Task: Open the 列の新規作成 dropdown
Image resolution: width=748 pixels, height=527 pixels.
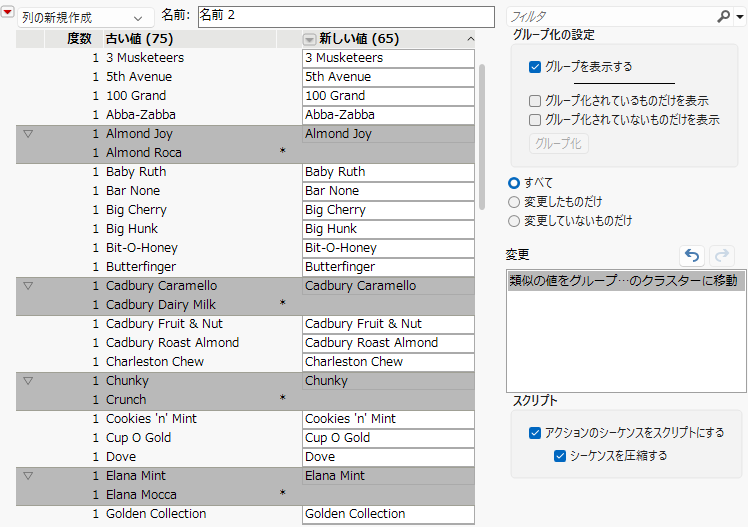Action: [x=86, y=18]
